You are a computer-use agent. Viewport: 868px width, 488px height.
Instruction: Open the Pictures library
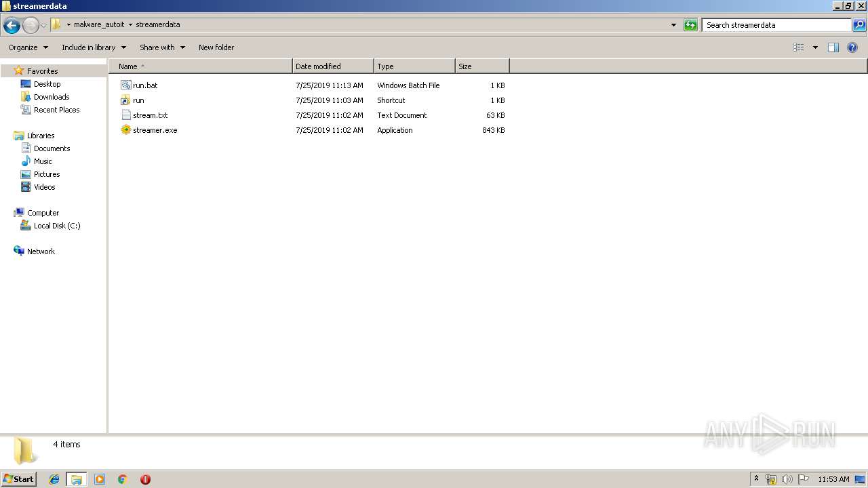pyautogui.click(x=47, y=174)
